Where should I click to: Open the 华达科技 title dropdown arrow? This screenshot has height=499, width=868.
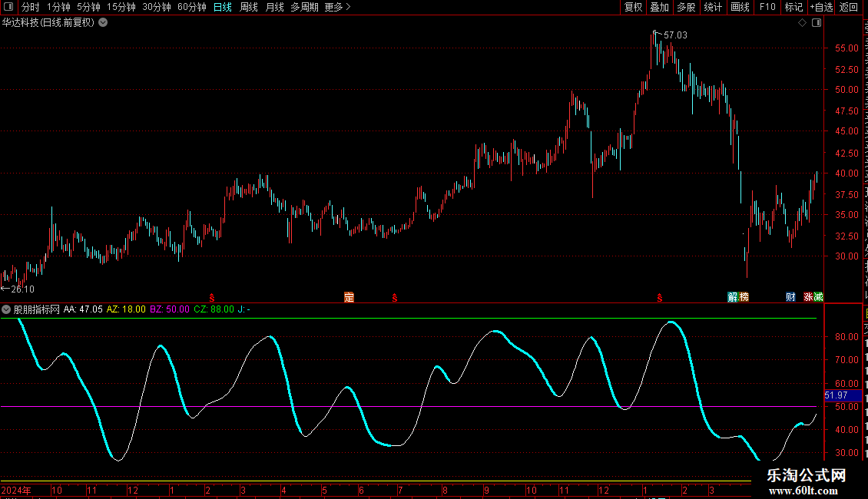pyautogui.click(x=103, y=23)
